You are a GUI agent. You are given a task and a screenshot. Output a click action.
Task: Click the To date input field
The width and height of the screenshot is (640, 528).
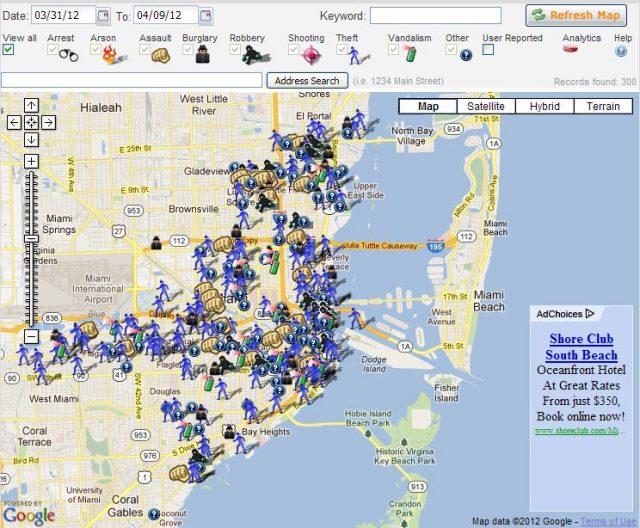(x=166, y=16)
